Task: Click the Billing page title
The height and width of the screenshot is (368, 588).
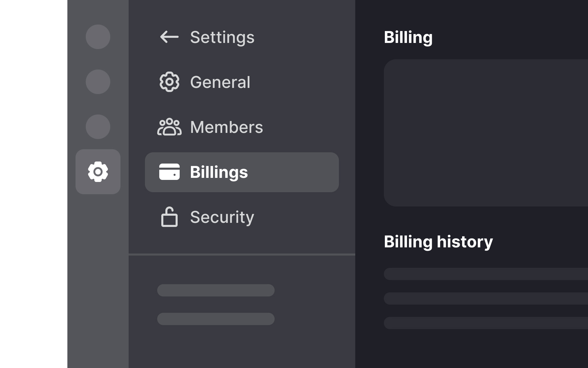Action: (x=408, y=37)
